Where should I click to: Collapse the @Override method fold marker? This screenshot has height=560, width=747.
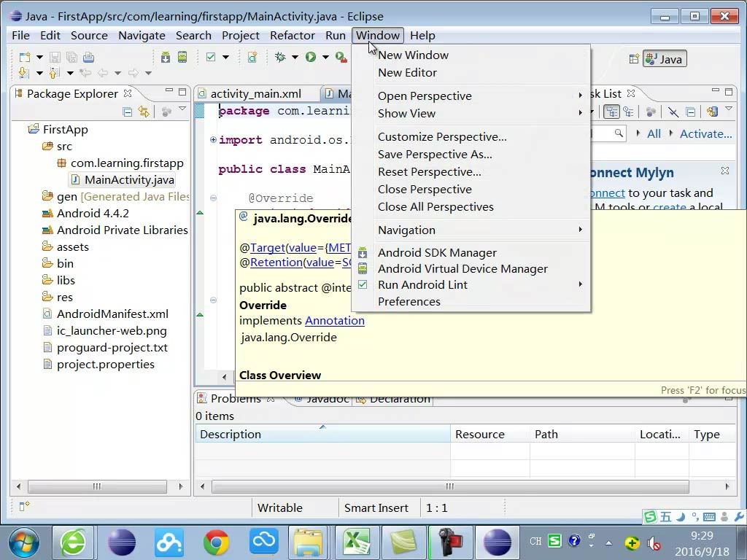coord(214,198)
